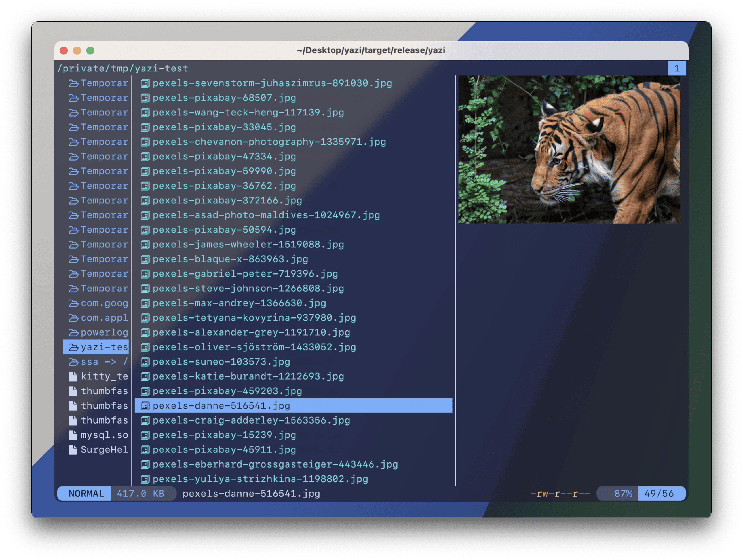Open the com.appl folder in parent pane
The height and width of the screenshot is (560, 743).
pos(104,318)
